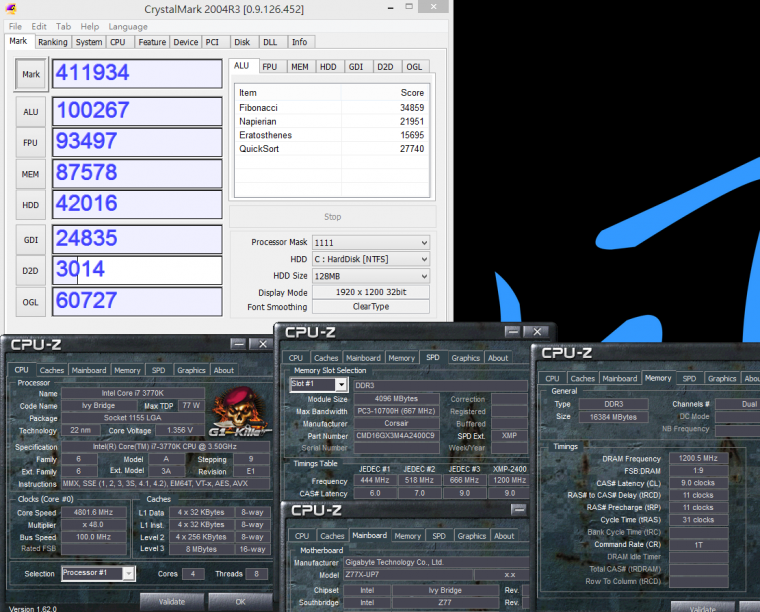Switch to the Ranking tab
The height and width of the screenshot is (612, 760).
coord(52,42)
